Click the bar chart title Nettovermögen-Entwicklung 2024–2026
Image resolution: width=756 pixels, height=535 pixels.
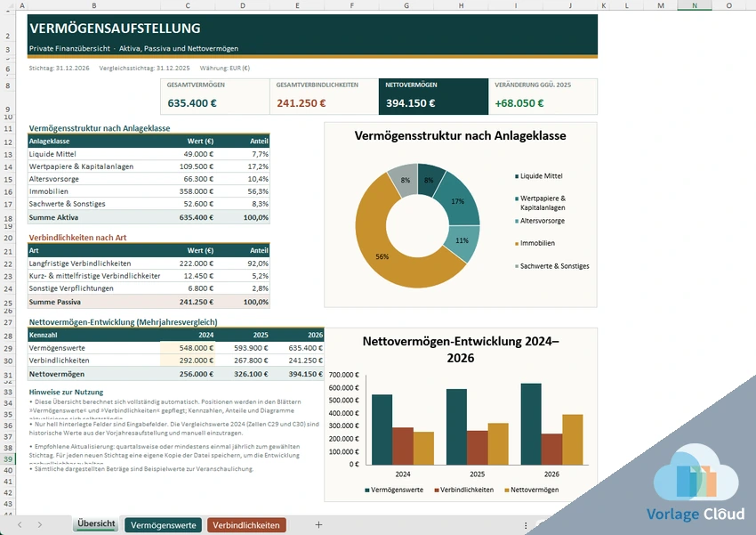pyautogui.click(x=461, y=349)
